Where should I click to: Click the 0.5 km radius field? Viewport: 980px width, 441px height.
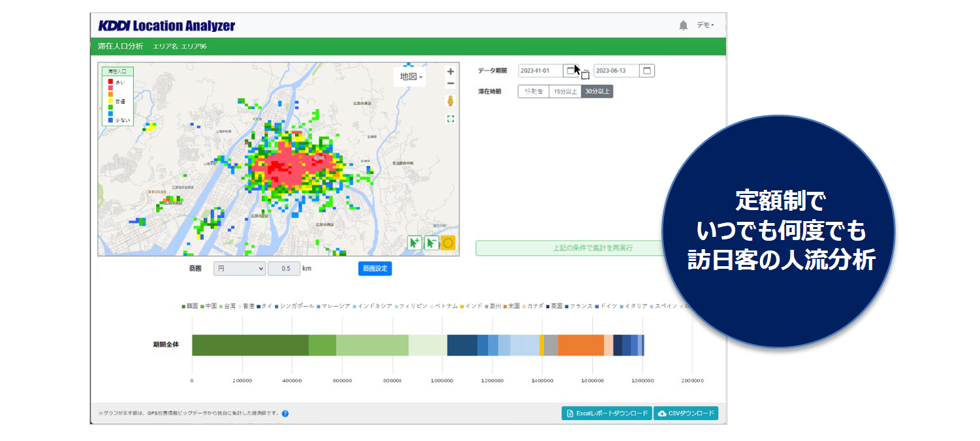click(284, 268)
